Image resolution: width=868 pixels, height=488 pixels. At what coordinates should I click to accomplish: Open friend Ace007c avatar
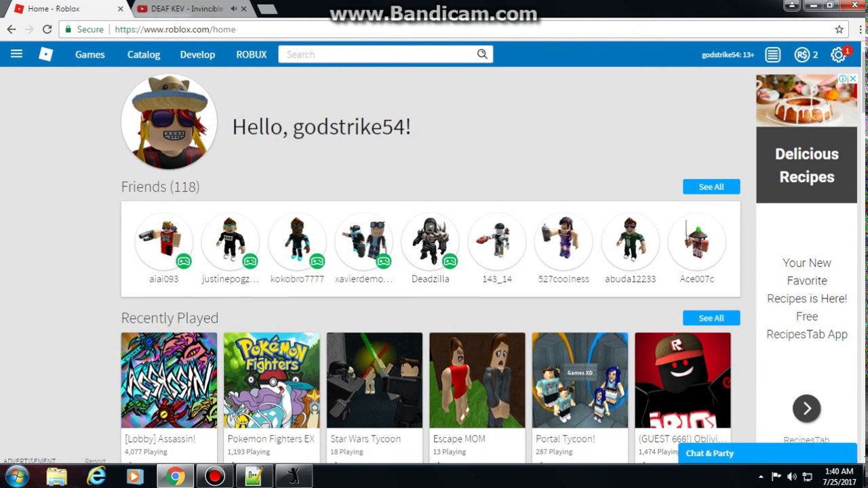pos(696,241)
